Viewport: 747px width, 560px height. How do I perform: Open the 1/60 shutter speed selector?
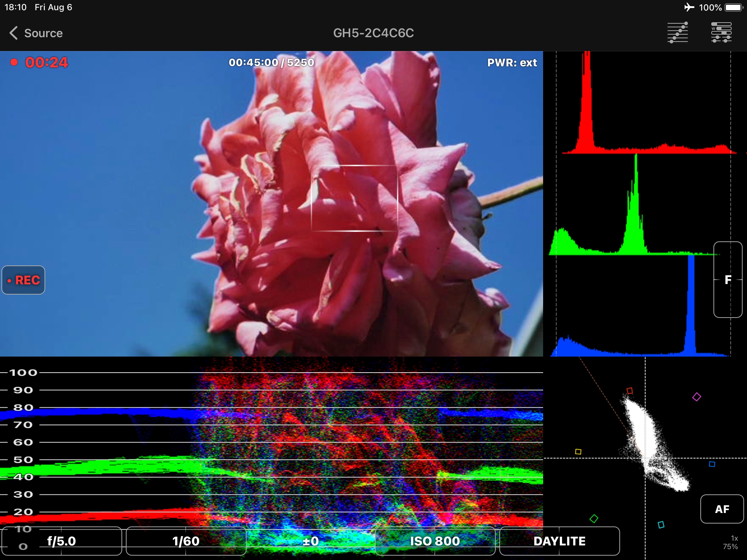pyautogui.click(x=186, y=541)
